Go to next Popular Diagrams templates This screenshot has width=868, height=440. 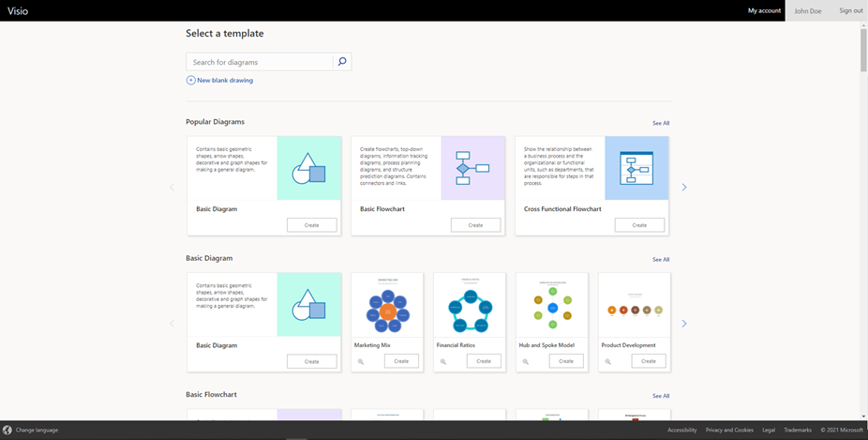click(684, 188)
